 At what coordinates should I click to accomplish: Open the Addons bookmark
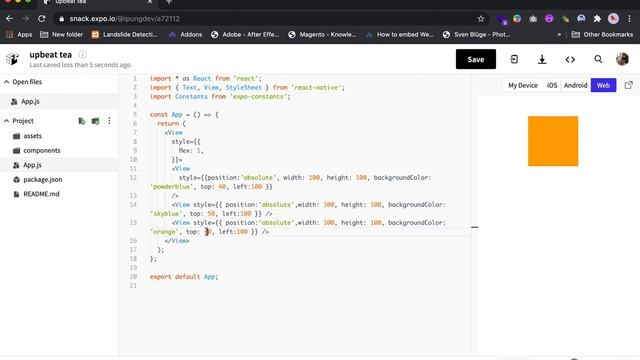click(x=186, y=35)
